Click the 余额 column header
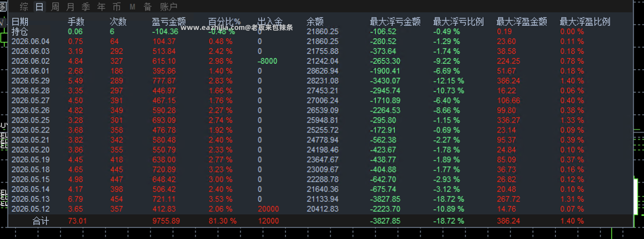The image size is (644, 239). click(315, 22)
